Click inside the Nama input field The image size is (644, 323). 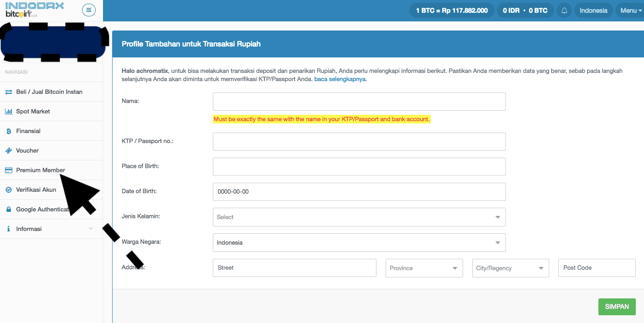point(359,101)
